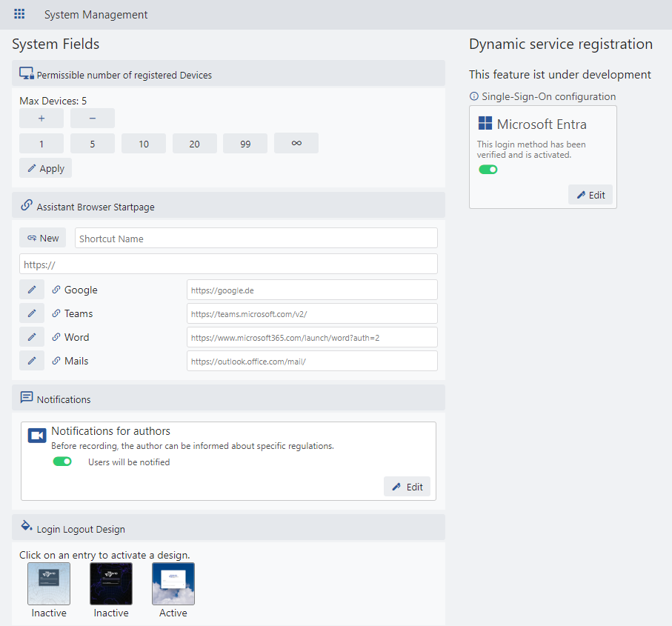Click the teams.microsoft.com URL field
Viewport: 672px width, 626px height.
[312, 313]
